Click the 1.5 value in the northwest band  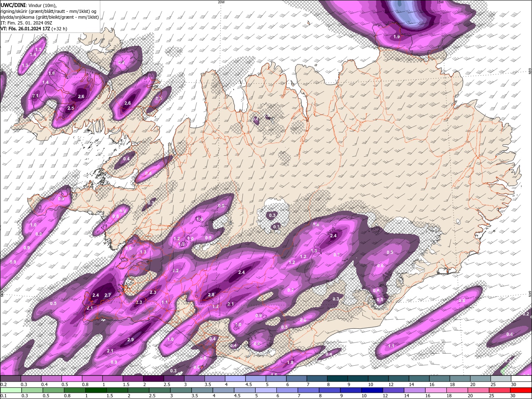point(38,49)
